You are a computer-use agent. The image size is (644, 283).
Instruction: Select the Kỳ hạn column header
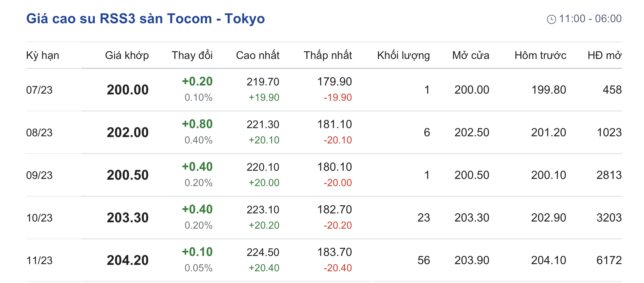click(x=43, y=55)
